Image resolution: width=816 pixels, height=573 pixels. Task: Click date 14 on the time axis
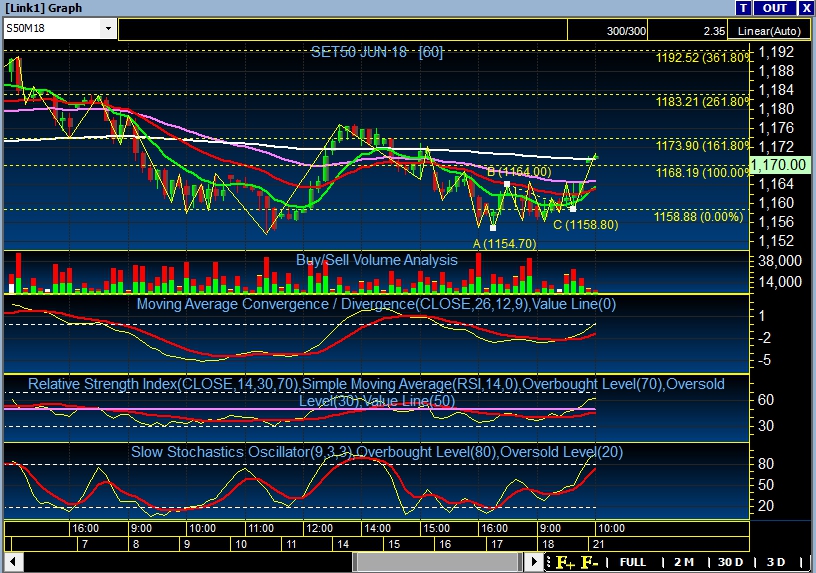343,544
